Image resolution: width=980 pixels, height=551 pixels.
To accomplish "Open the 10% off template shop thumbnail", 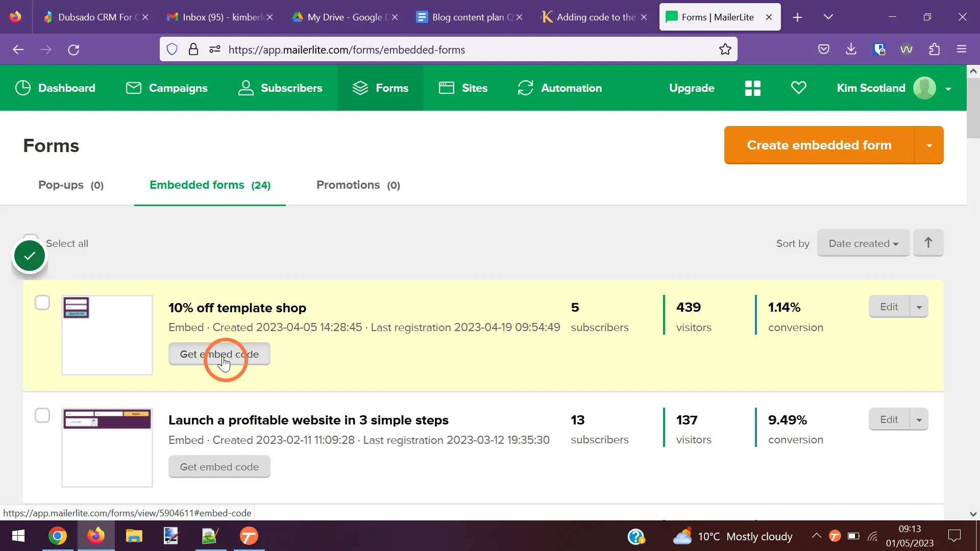I will 107,335.
